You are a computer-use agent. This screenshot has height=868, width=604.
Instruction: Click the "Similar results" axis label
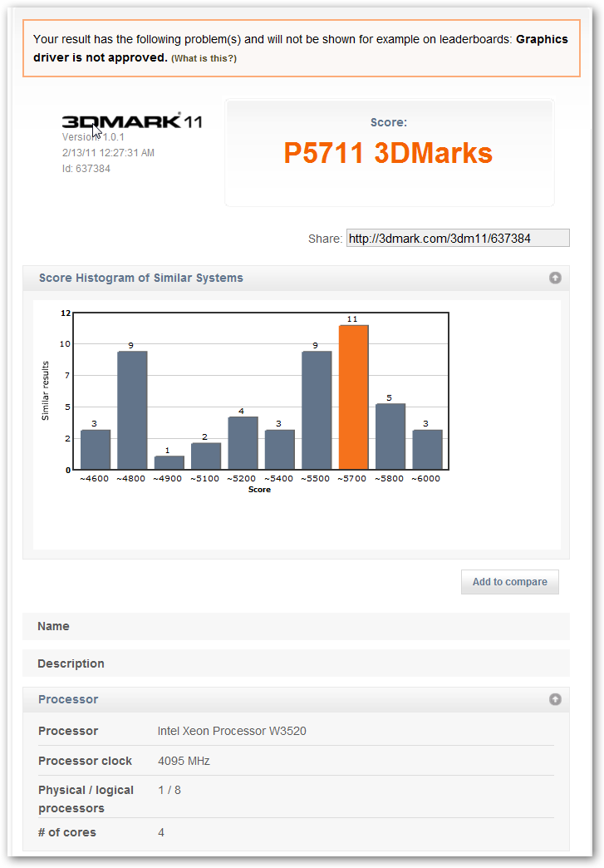tap(46, 391)
